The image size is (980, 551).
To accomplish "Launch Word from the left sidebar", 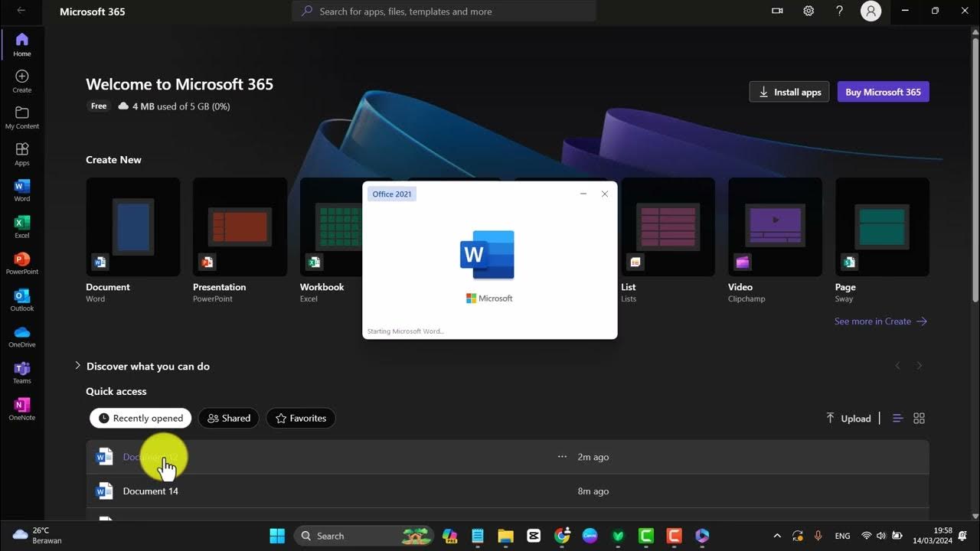I will (x=22, y=191).
